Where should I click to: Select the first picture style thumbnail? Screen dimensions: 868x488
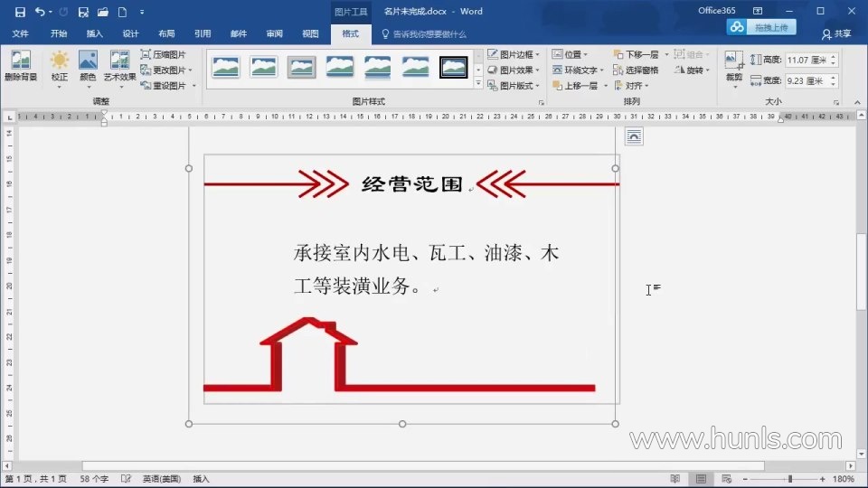click(x=226, y=67)
